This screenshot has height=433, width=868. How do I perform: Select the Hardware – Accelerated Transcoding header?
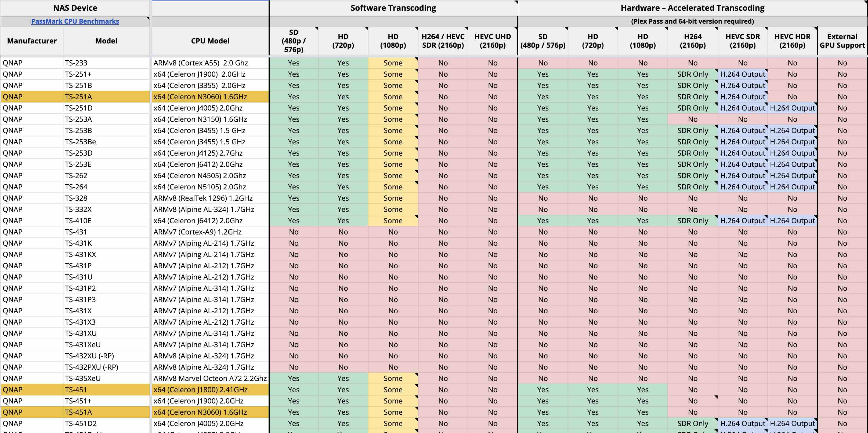coord(692,8)
